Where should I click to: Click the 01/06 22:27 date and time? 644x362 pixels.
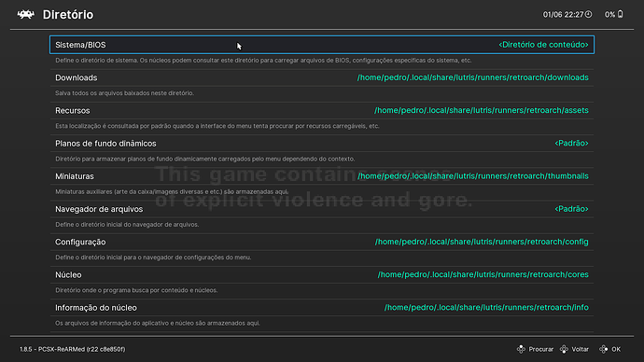click(563, 15)
